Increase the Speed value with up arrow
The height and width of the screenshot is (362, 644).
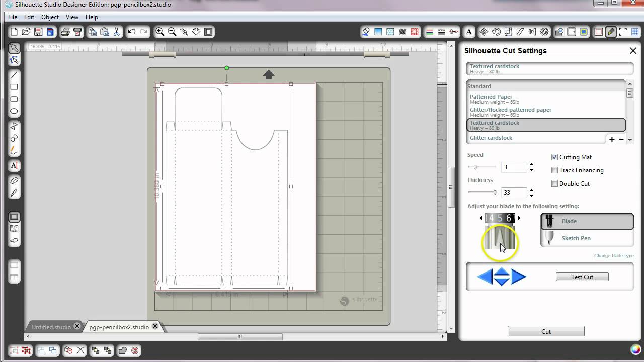pyautogui.click(x=531, y=164)
